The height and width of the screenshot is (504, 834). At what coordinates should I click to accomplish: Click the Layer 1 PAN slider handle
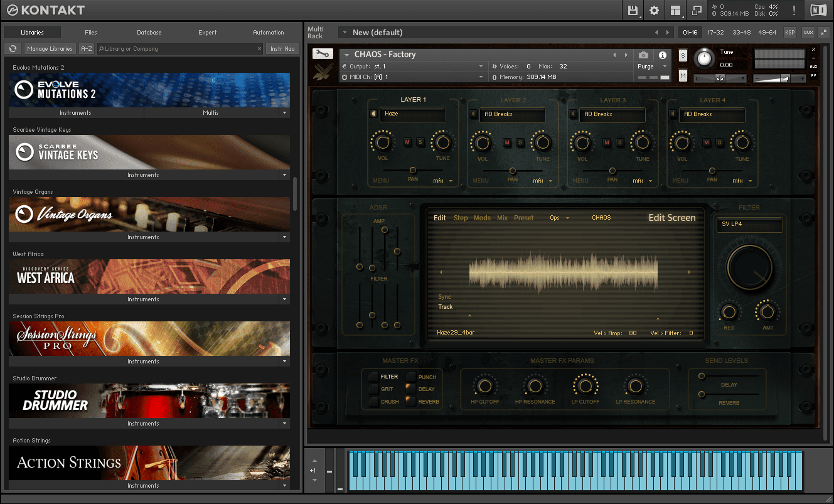tap(413, 170)
